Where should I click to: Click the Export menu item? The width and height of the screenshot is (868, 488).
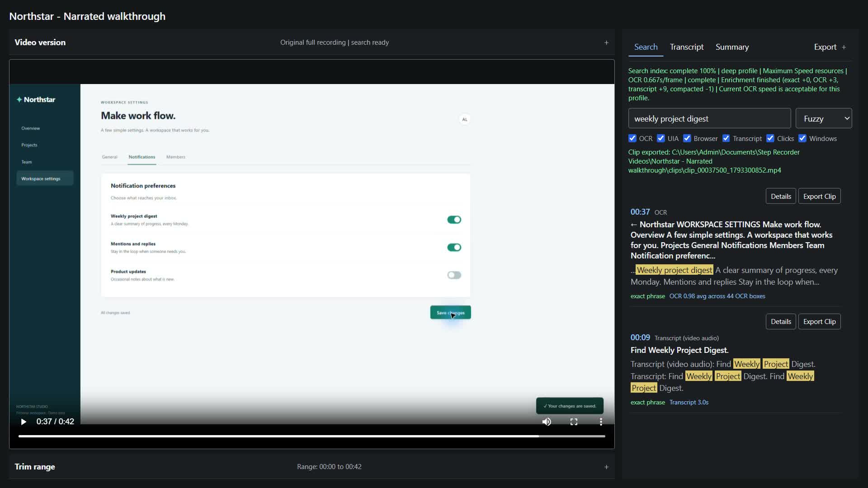pyautogui.click(x=825, y=47)
